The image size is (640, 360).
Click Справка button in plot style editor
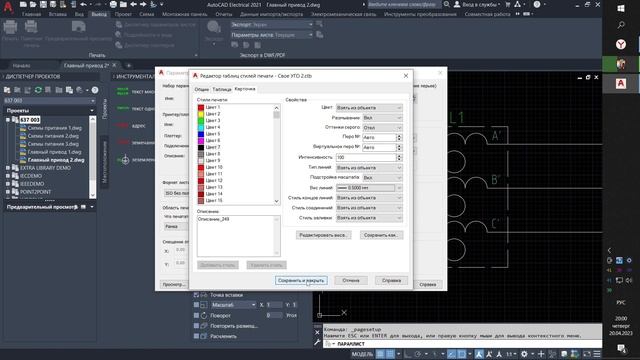(391, 280)
